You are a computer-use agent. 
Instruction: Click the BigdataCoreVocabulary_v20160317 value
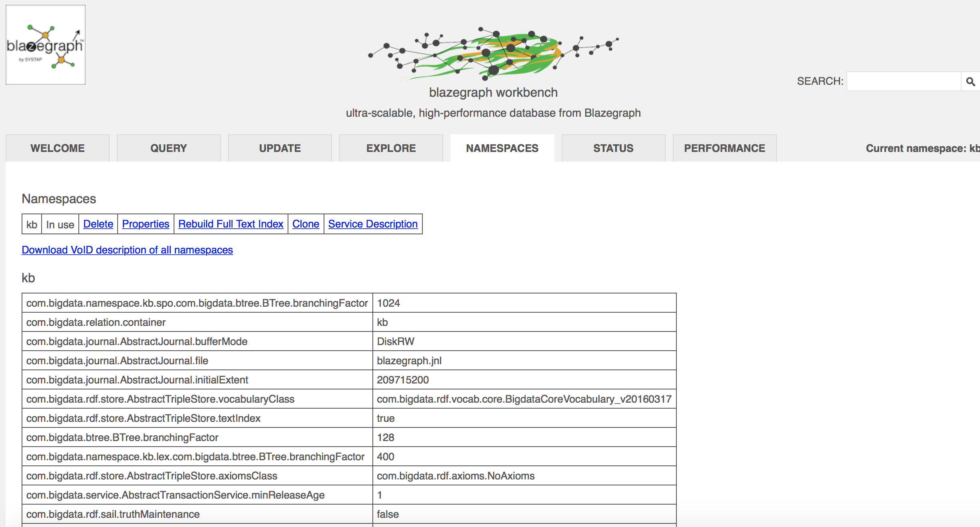tap(524, 399)
